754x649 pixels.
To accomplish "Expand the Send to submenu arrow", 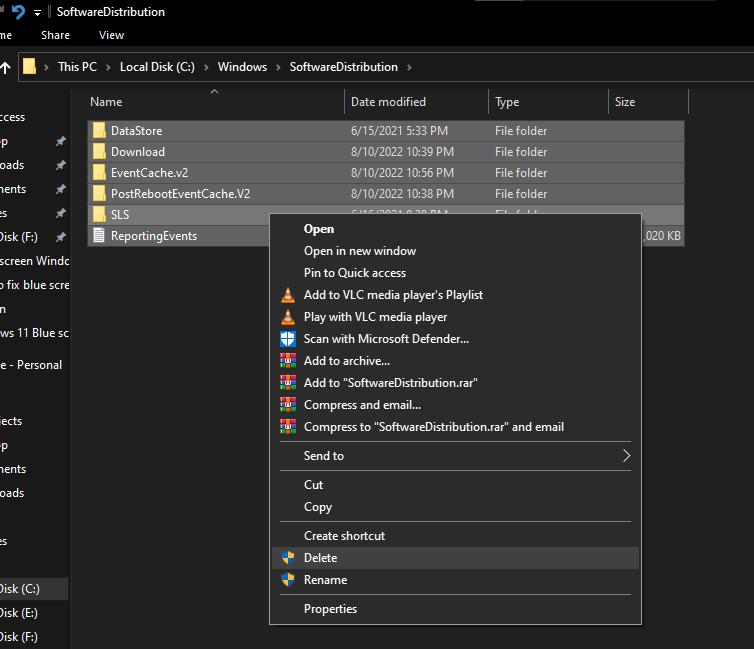I will coord(627,456).
